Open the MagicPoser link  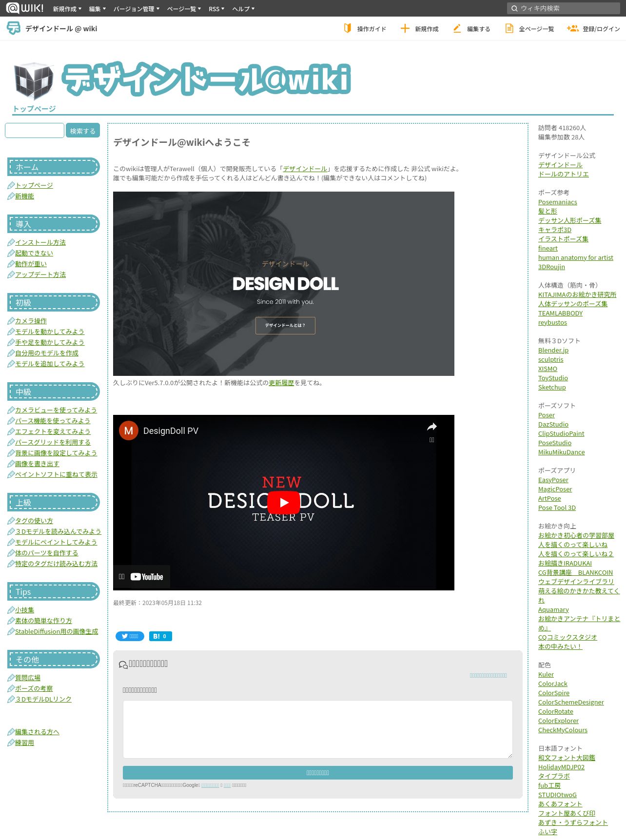point(555,489)
